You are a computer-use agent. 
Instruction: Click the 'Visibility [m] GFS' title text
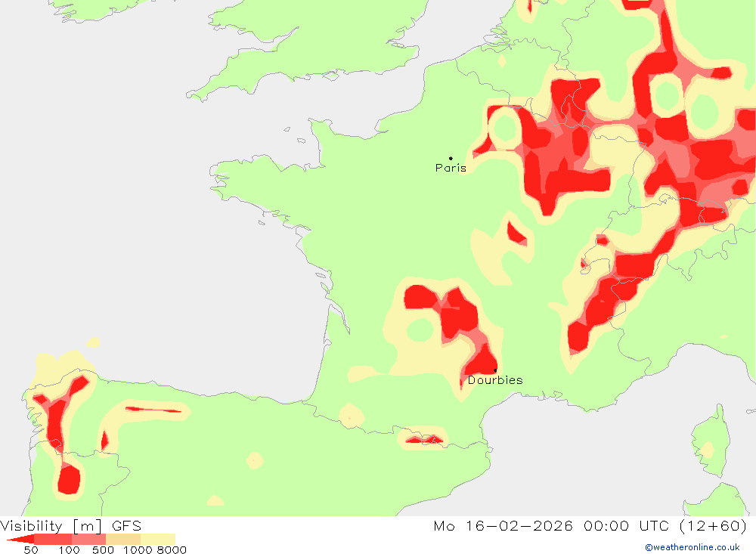pyautogui.click(x=71, y=525)
